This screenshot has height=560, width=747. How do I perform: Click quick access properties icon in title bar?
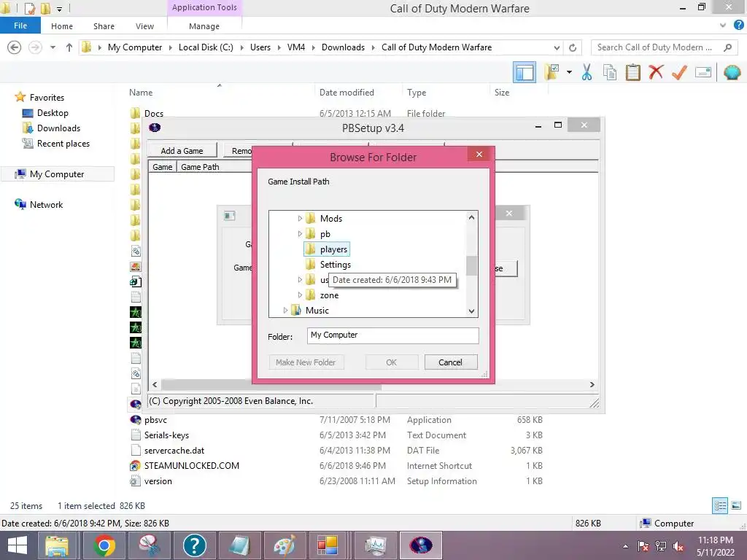29,8
